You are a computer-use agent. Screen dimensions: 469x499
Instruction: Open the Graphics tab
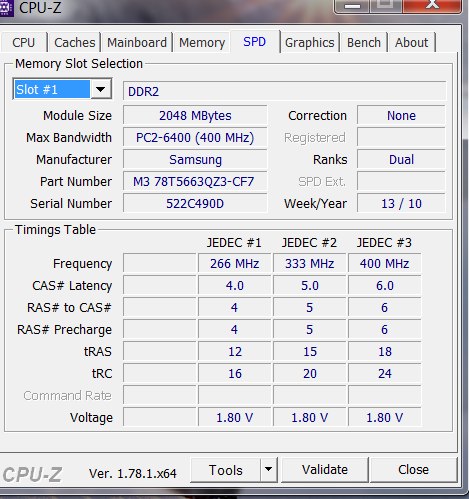[310, 43]
